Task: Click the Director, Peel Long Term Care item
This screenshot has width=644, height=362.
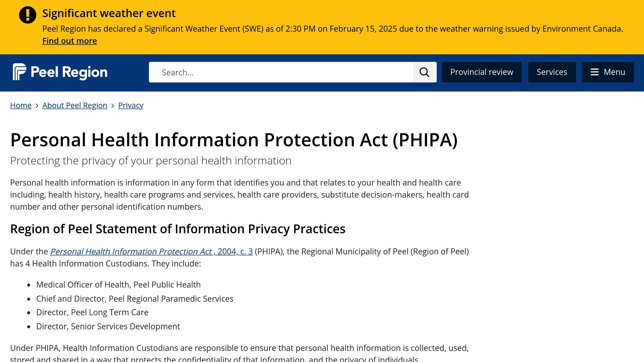Action: tap(92, 312)
